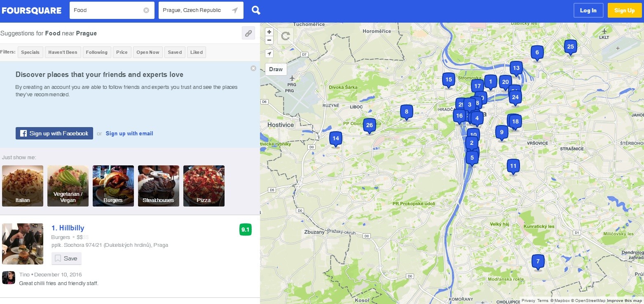Open the Price filter
The height and width of the screenshot is (304, 644).
[122, 52]
